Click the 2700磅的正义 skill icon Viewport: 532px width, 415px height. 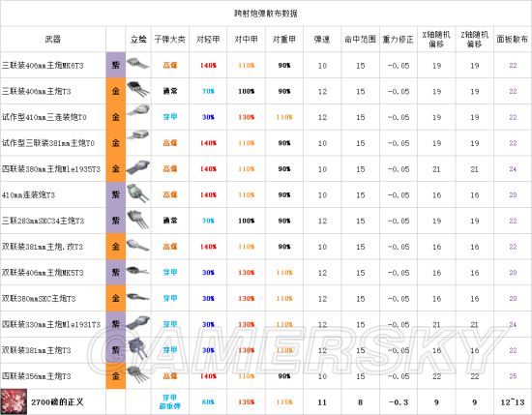click(14, 401)
